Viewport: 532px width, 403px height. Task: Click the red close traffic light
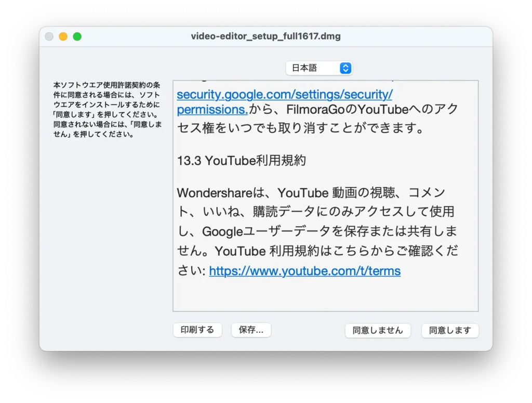(x=49, y=36)
